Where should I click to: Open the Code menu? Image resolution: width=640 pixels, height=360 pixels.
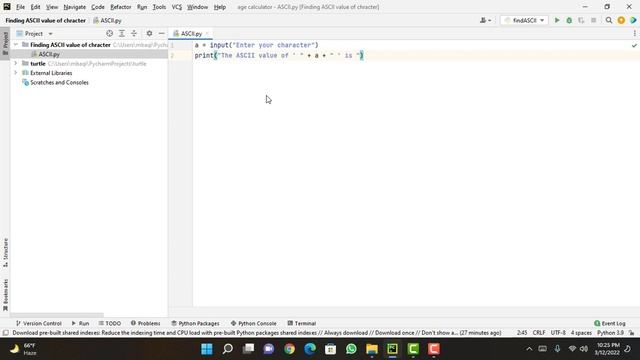pyautogui.click(x=98, y=7)
